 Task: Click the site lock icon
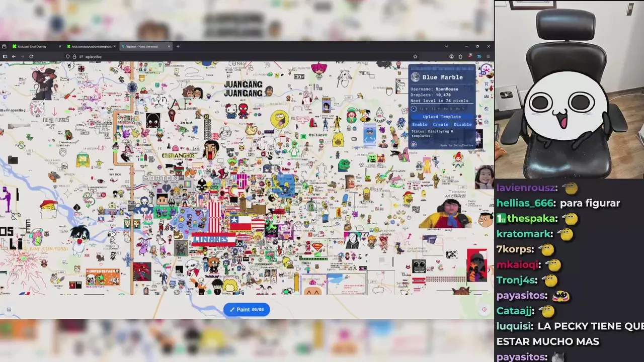[74, 56]
